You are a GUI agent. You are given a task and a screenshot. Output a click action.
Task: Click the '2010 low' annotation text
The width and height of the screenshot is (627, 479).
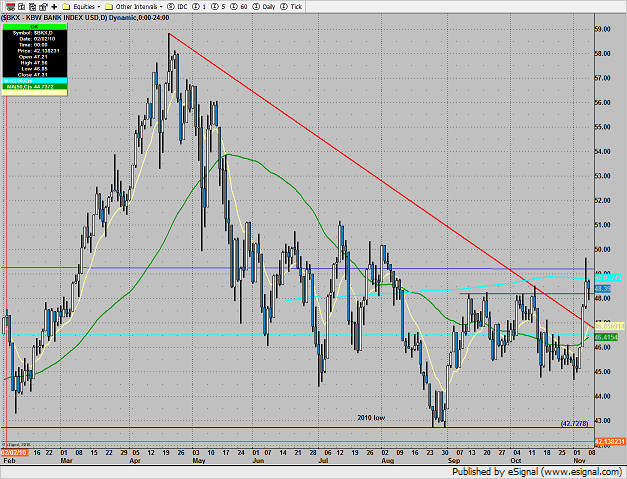point(371,418)
